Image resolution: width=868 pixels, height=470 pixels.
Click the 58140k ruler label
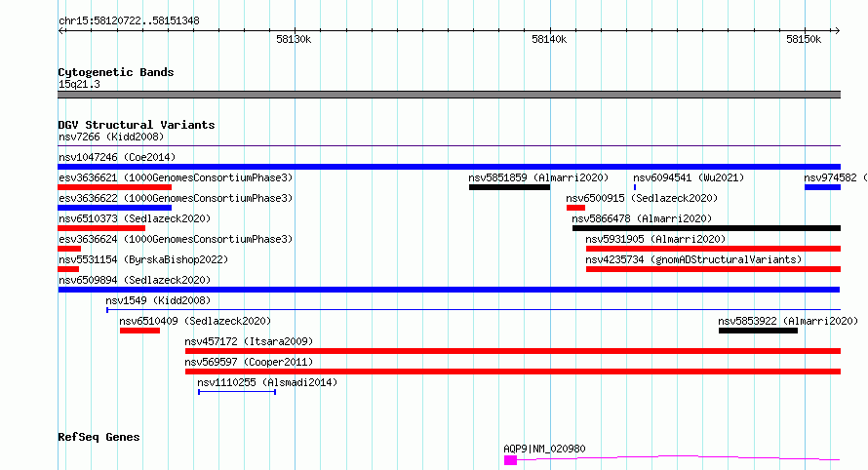tap(548, 39)
